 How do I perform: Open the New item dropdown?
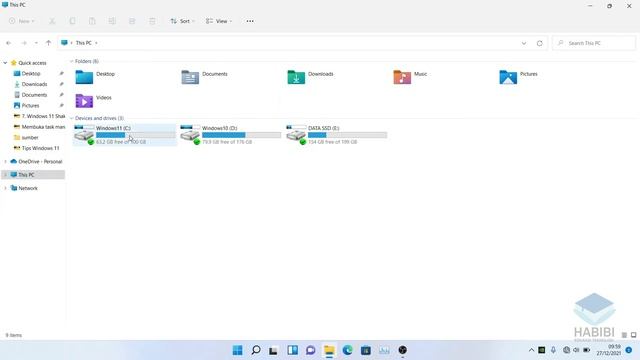point(22,21)
